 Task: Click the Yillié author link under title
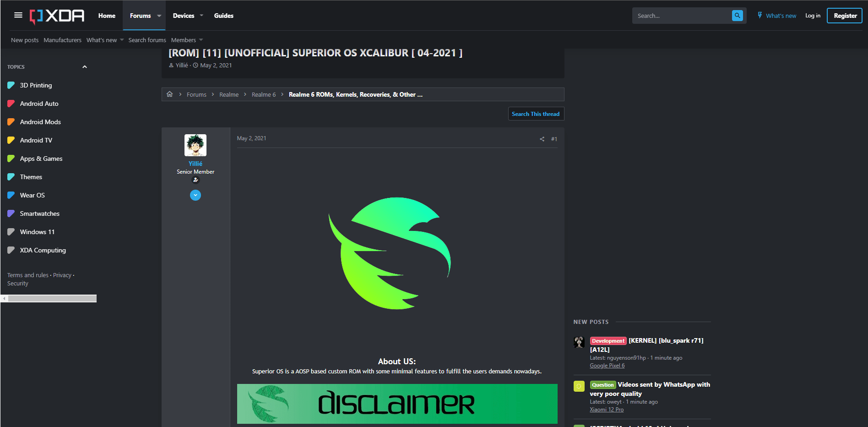(x=182, y=65)
